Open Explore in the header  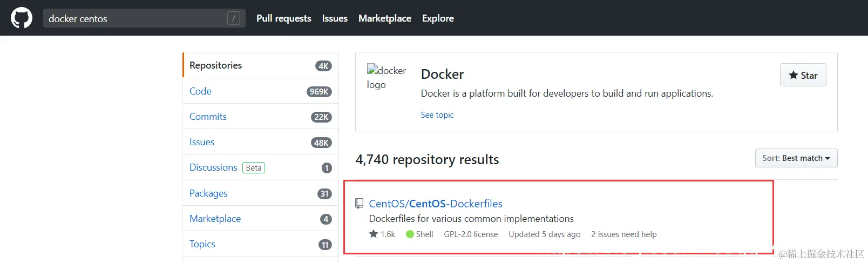438,18
